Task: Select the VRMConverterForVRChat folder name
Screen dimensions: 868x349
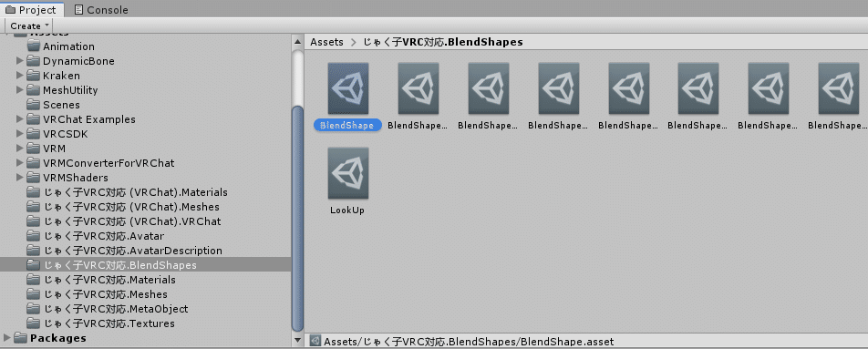Action: 108,162
